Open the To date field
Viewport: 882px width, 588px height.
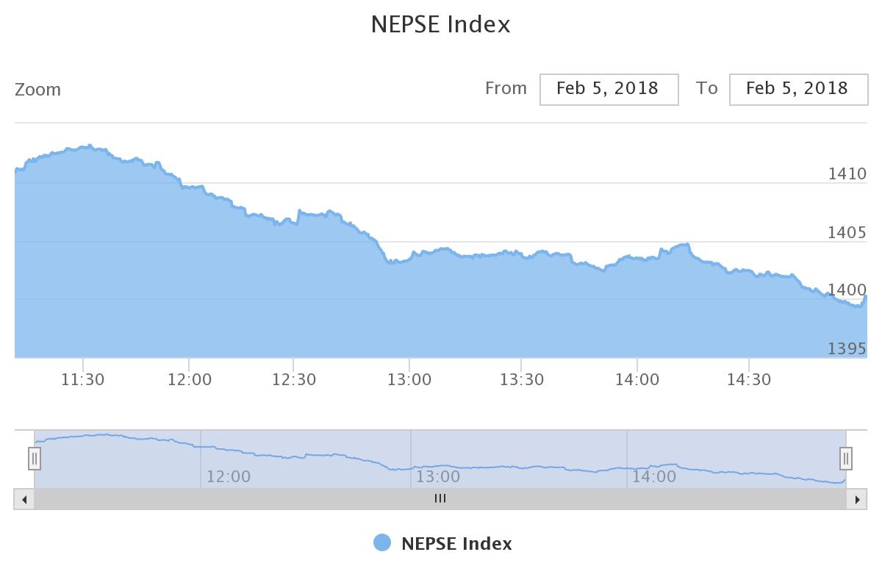click(798, 89)
